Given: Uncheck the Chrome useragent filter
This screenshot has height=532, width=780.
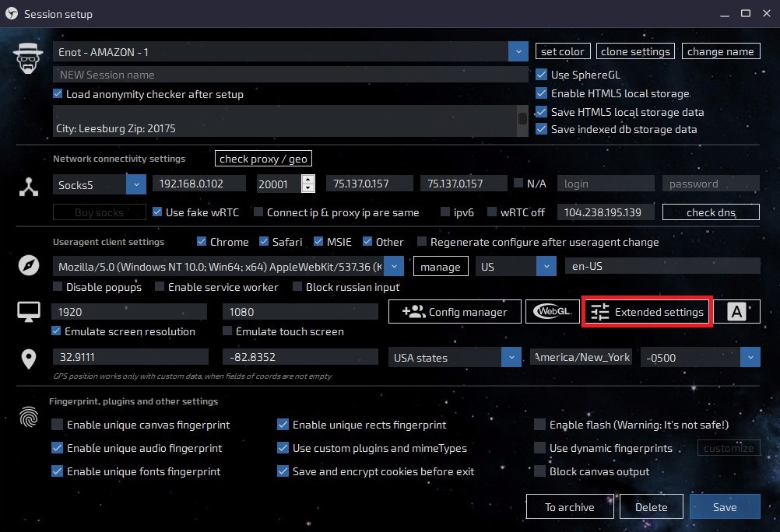Looking at the screenshot, I should (202, 241).
